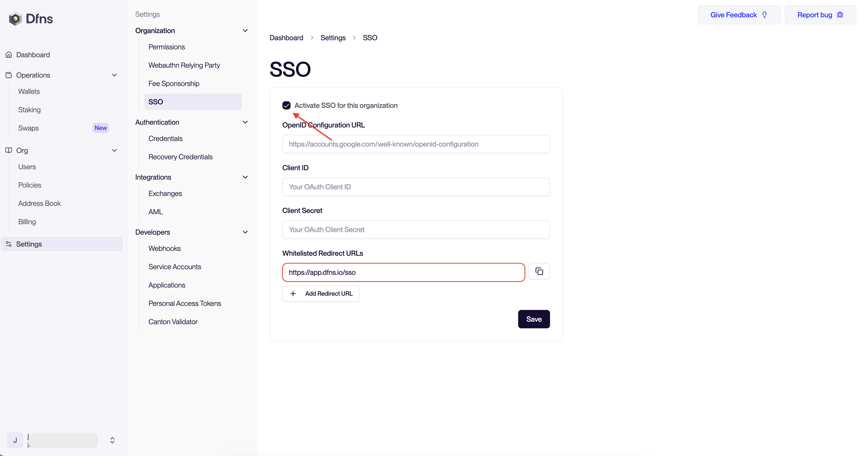Collapse the Organization settings group
This screenshot has height=456, width=868.
pyautogui.click(x=245, y=31)
